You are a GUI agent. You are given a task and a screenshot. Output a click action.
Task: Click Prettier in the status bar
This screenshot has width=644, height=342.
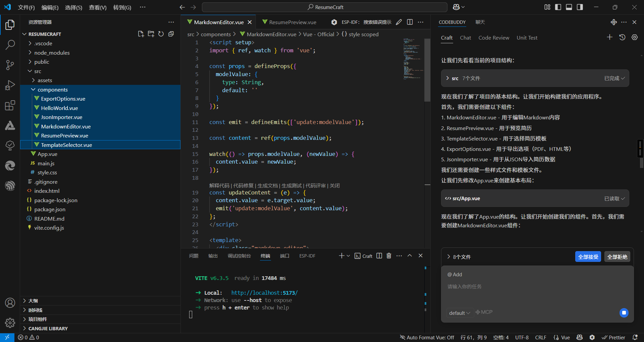click(613, 337)
